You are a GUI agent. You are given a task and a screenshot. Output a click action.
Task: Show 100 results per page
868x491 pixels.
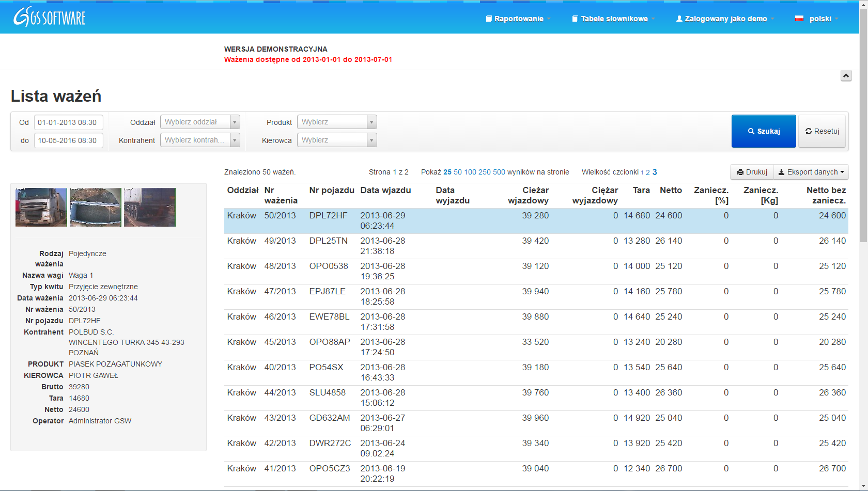470,172
